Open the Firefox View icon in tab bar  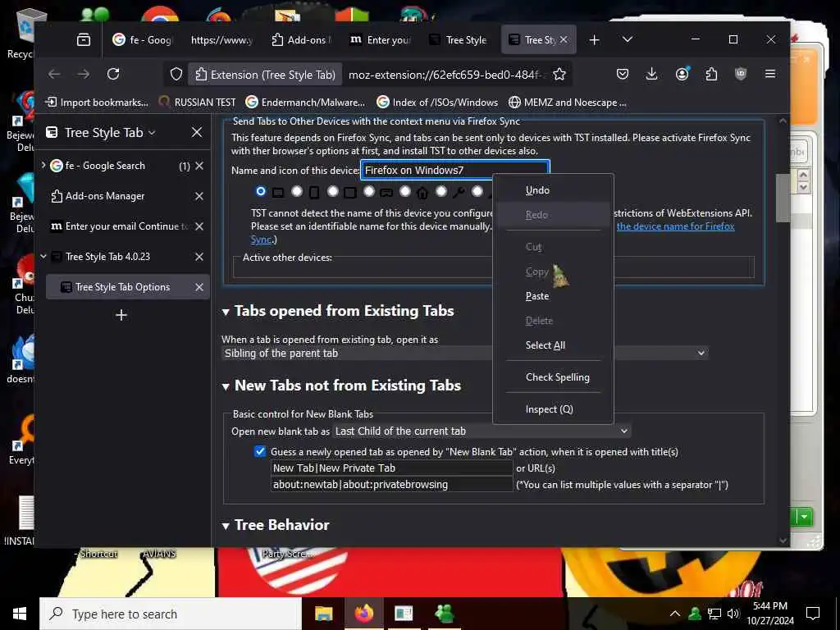pyautogui.click(x=84, y=39)
